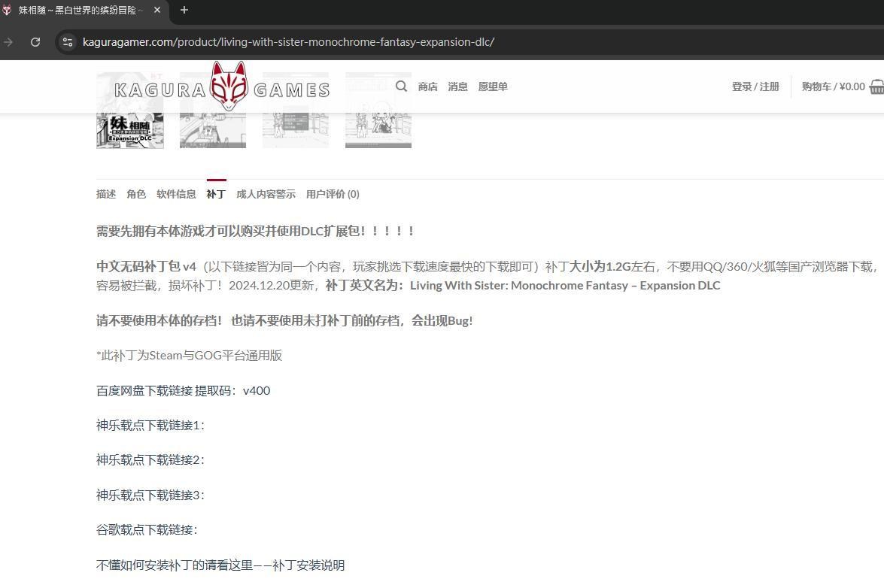Click the 神乐载点下载链接1 text
This screenshot has height=588, width=884.
coord(150,426)
